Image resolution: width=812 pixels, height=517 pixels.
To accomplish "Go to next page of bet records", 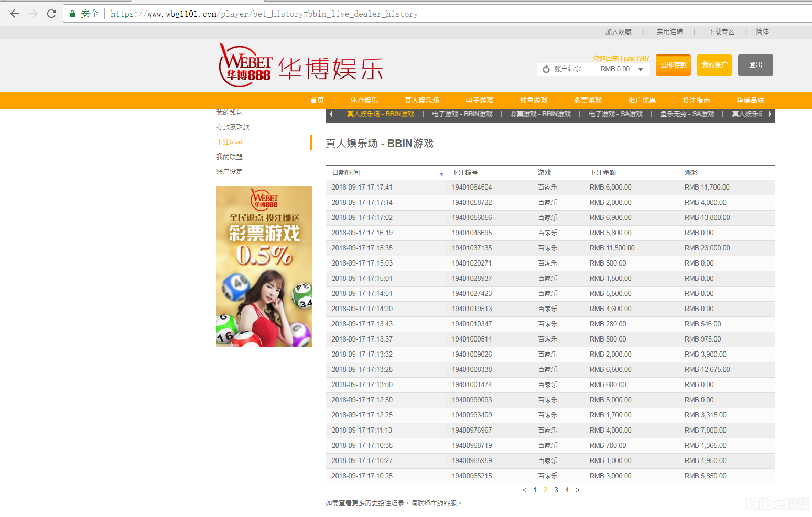I will point(578,490).
